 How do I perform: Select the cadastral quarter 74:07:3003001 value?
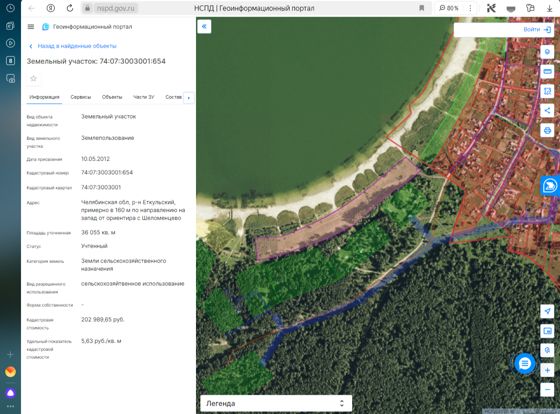point(101,188)
